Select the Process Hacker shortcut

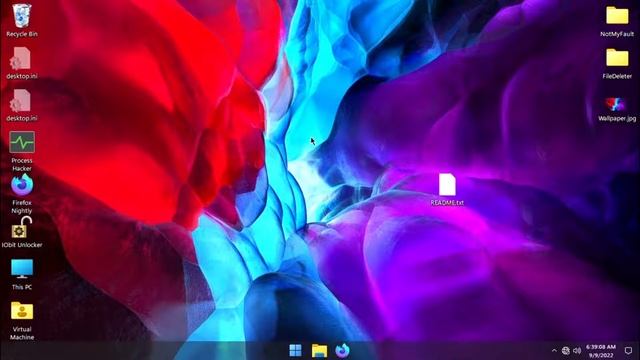tap(22, 151)
